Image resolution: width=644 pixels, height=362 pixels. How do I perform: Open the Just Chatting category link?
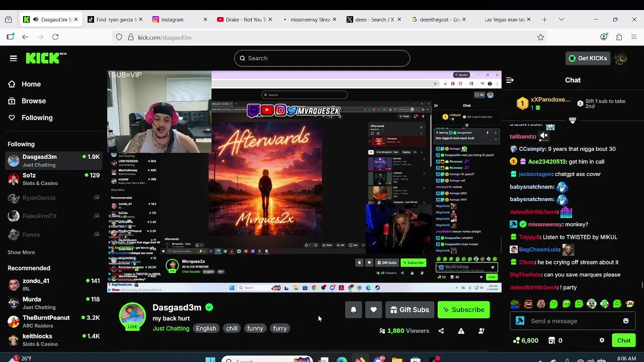click(171, 328)
